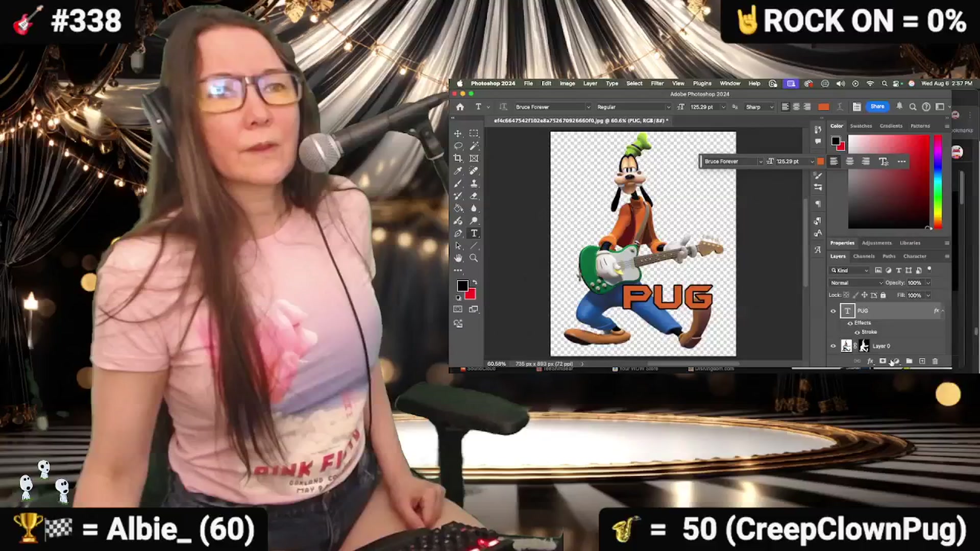980x551 pixels.
Task: Select the History Brush tool
Action: click(458, 196)
